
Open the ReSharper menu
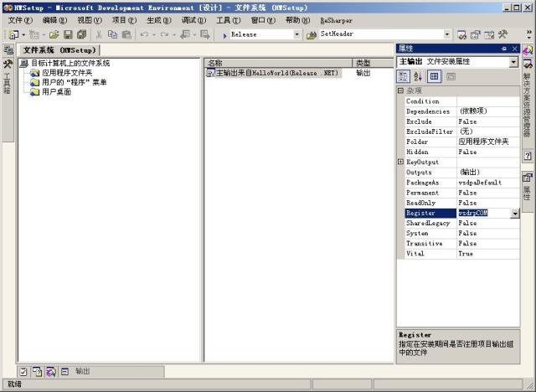coord(336,19)
